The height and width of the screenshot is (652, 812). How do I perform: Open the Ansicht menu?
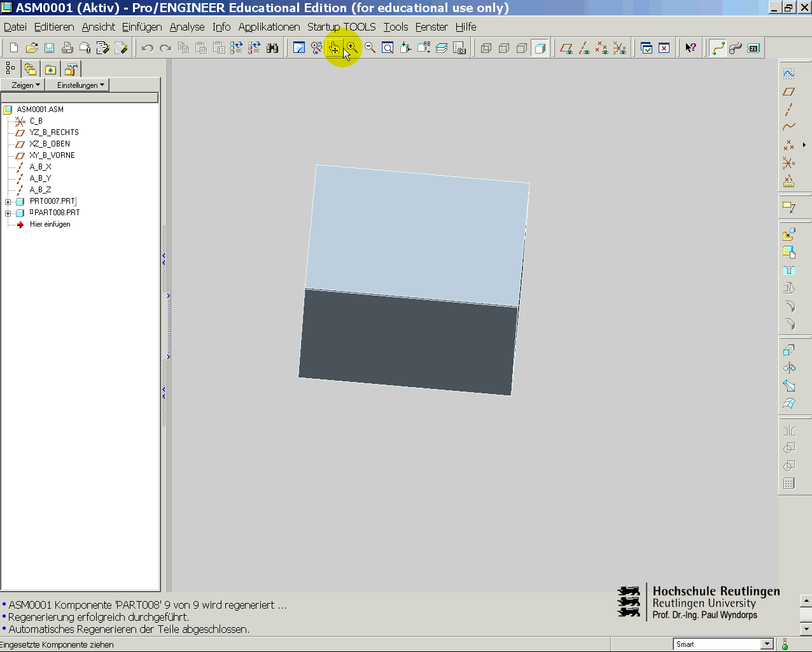tap(99, 27)
